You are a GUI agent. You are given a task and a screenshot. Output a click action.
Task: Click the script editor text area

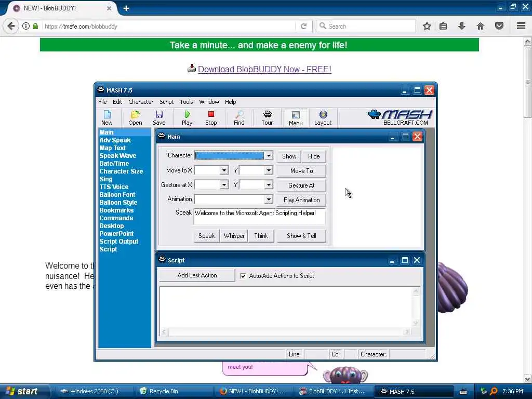pyautogui.click(x=287, y=307)
